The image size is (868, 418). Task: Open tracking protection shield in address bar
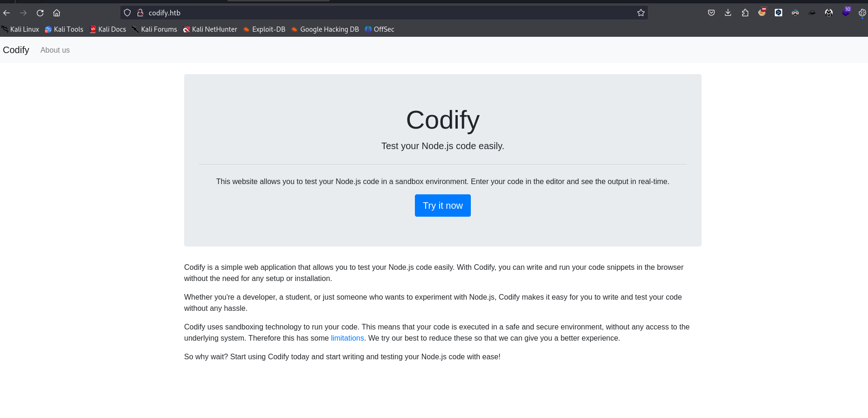pos(127,13)
